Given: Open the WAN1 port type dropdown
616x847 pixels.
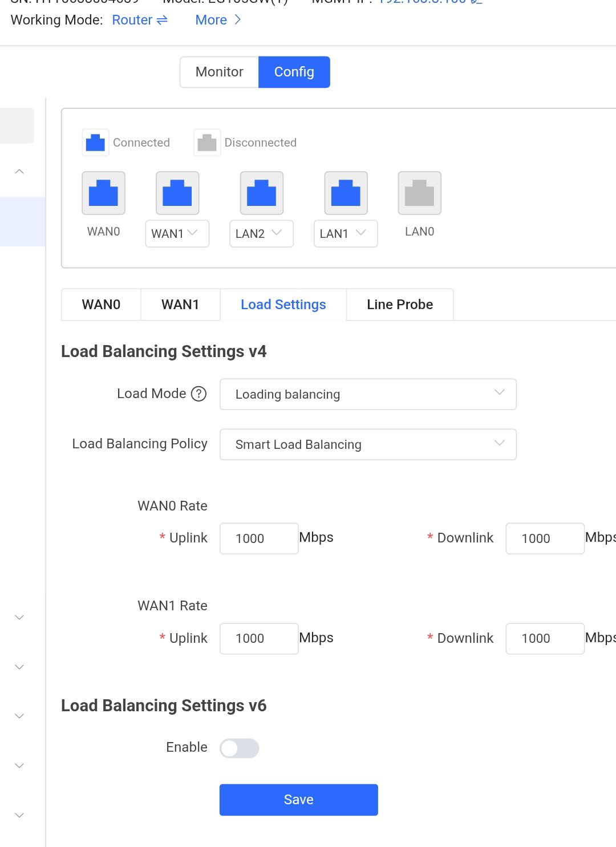Looking at the screenshot, I should (x=177, y=233).
